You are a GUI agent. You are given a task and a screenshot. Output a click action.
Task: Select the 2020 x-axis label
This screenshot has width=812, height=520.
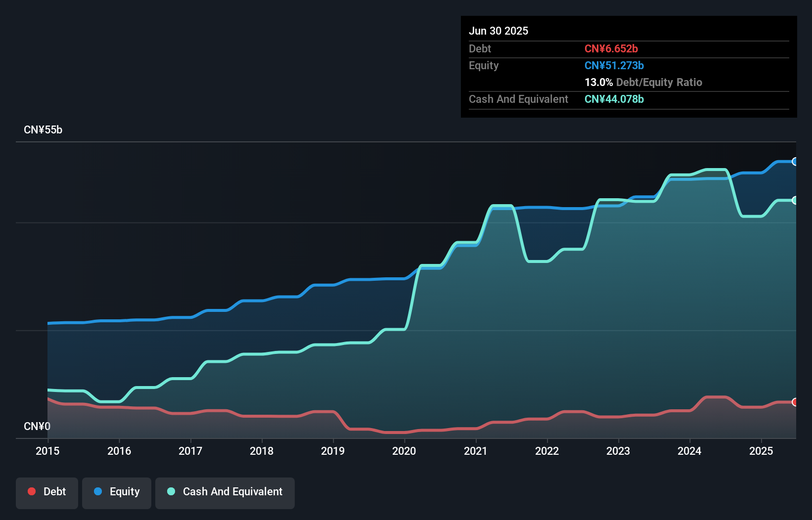[404, 451]
